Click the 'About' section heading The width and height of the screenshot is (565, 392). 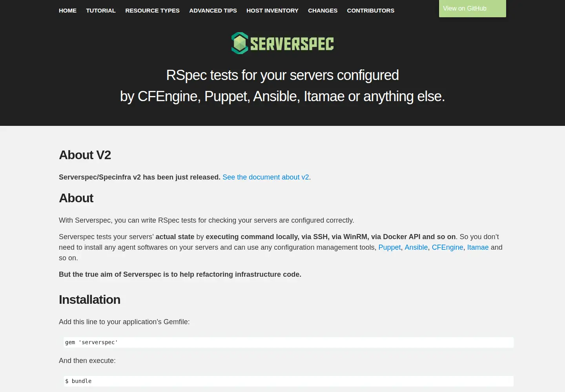[76, 198]
